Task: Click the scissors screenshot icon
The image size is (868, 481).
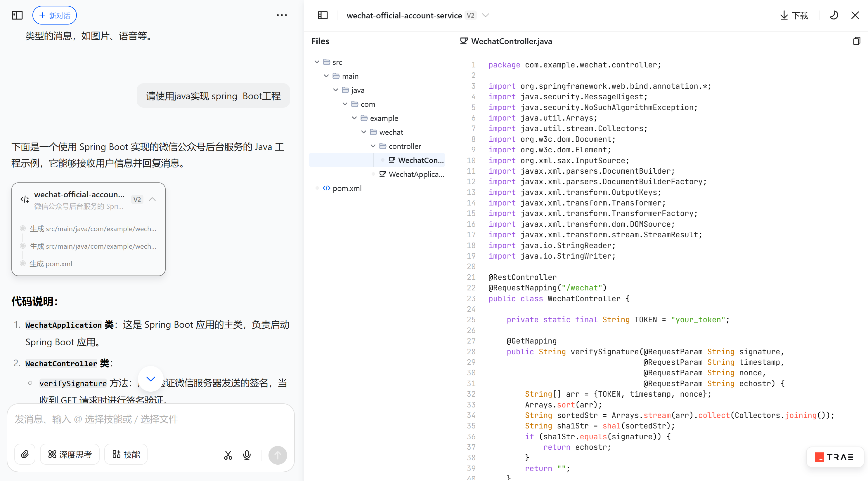Action: [228, 455]
